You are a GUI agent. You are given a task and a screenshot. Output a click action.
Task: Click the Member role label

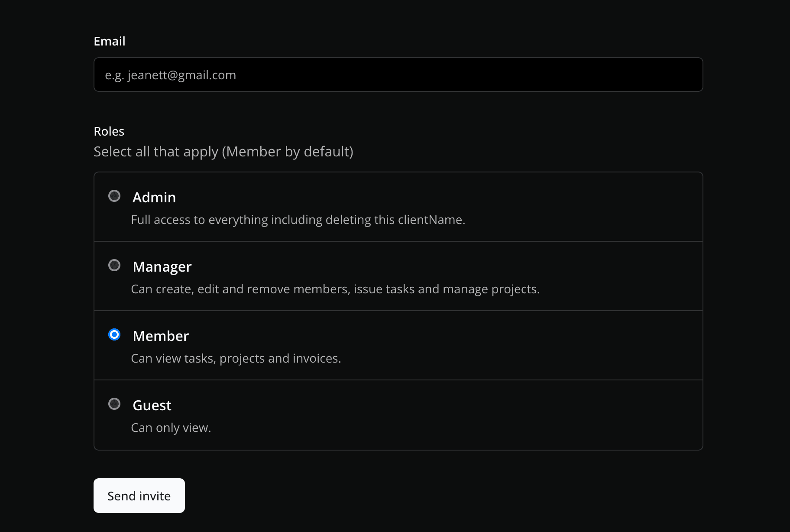coord(160,336)
